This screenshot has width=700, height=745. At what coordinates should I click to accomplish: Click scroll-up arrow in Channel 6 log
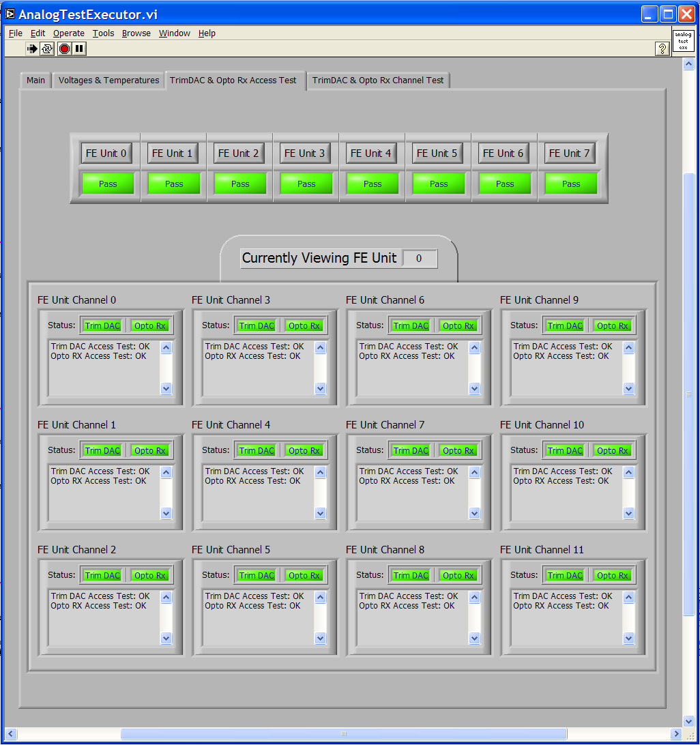point(475,348)
